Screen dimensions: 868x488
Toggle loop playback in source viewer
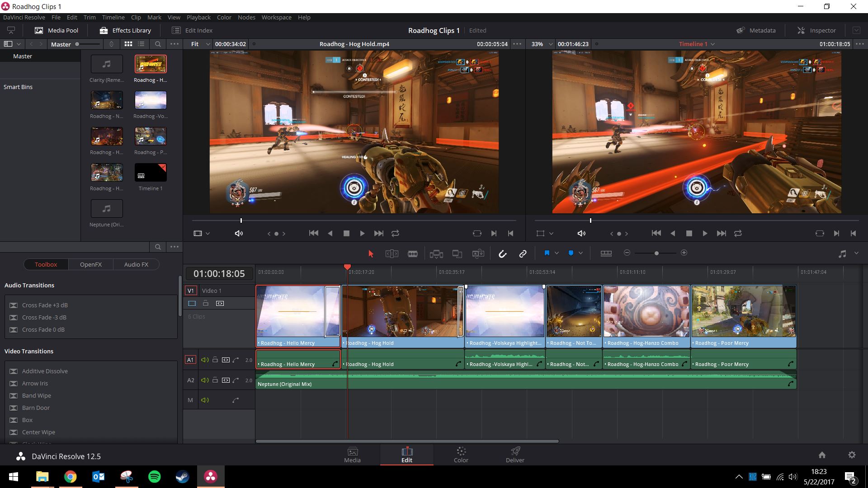pyautogui.click(x=395, y=234)
